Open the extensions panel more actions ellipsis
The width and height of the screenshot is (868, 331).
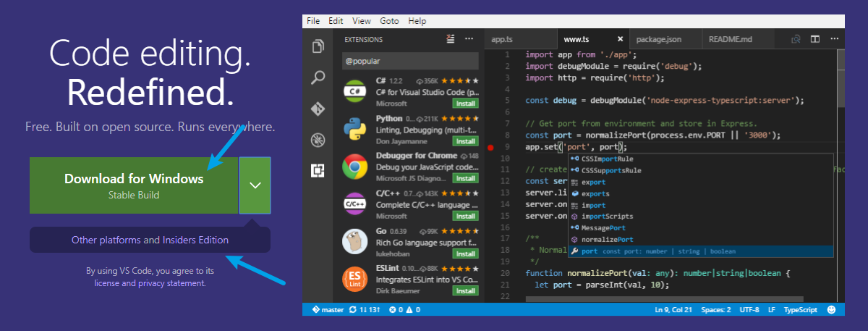[469, 39]
